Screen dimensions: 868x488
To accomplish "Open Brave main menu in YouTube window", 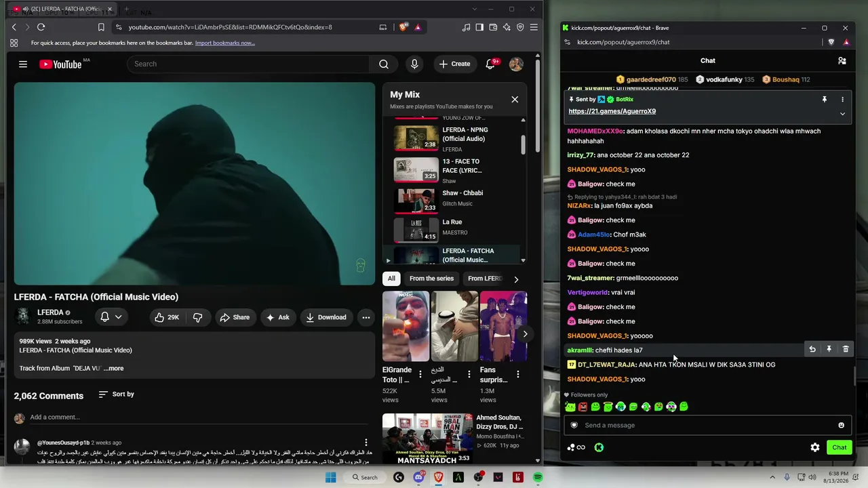I will 534,27.
